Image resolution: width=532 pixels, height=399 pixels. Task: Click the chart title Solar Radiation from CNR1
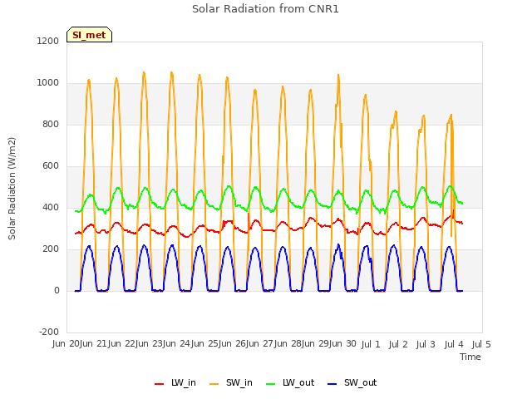coord(265,9)
